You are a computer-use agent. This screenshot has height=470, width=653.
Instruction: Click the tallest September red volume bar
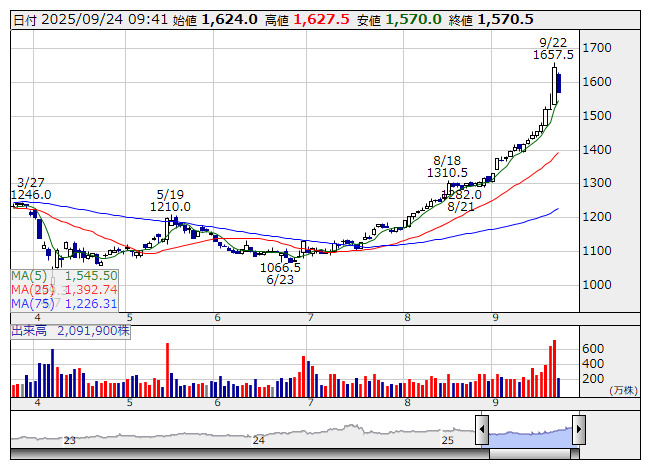(x=554, y=368)
